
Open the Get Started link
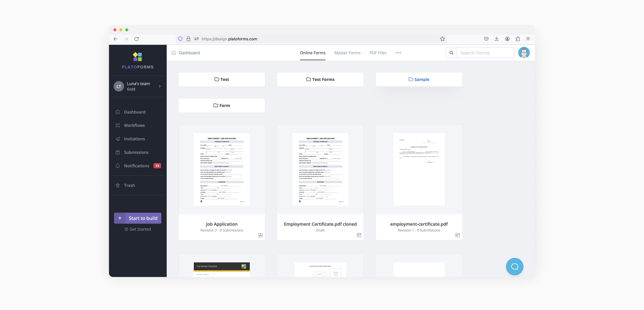point(138,229)
